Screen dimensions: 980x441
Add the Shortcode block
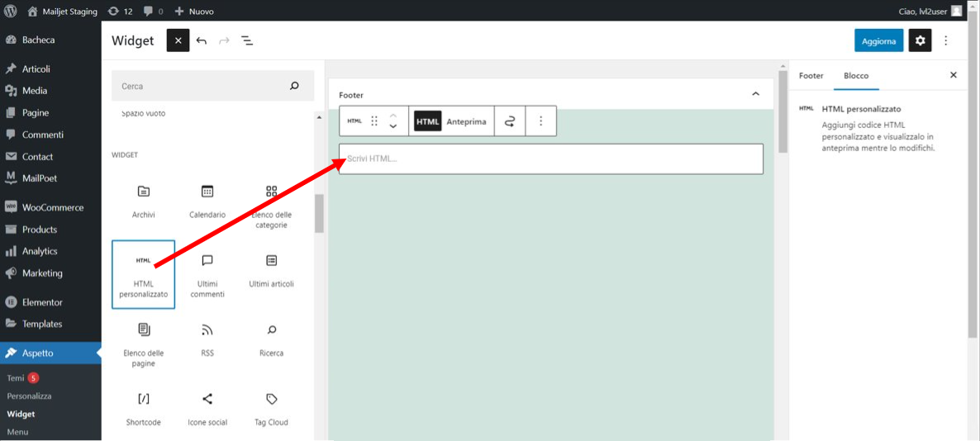(x=143, y=409)
